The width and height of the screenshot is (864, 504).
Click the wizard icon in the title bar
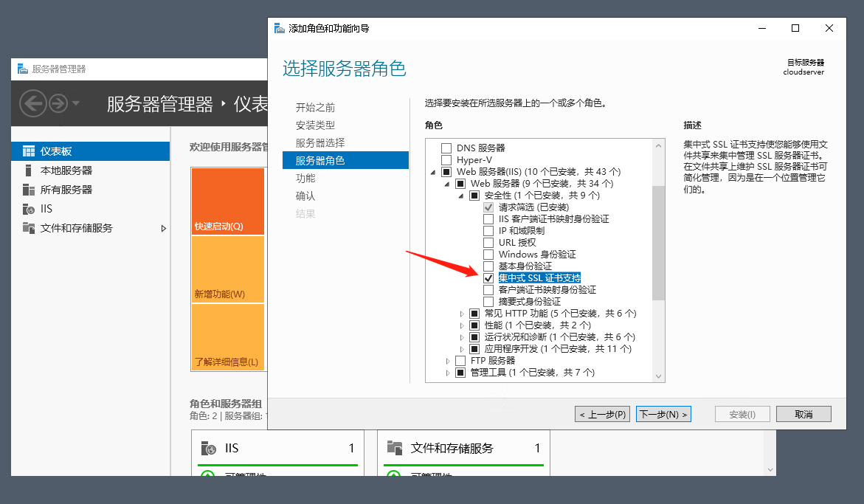pyautogui.click(x=279, y=28)
